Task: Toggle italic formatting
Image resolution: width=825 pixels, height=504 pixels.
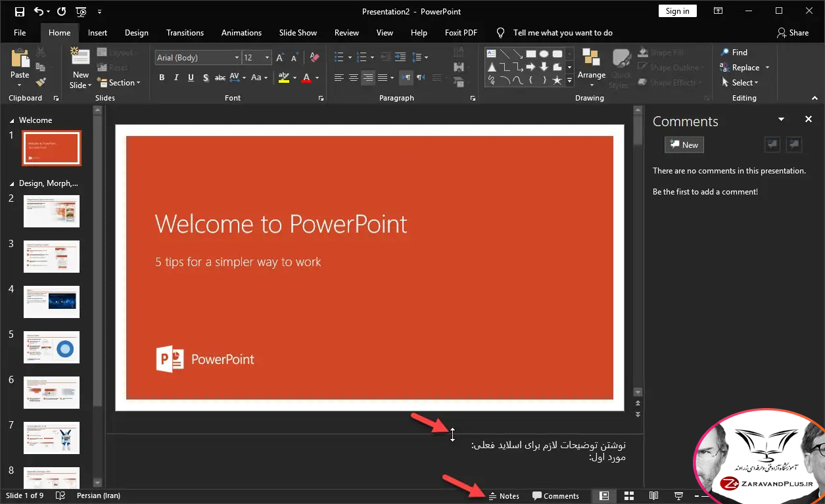Action: [176, 78]
